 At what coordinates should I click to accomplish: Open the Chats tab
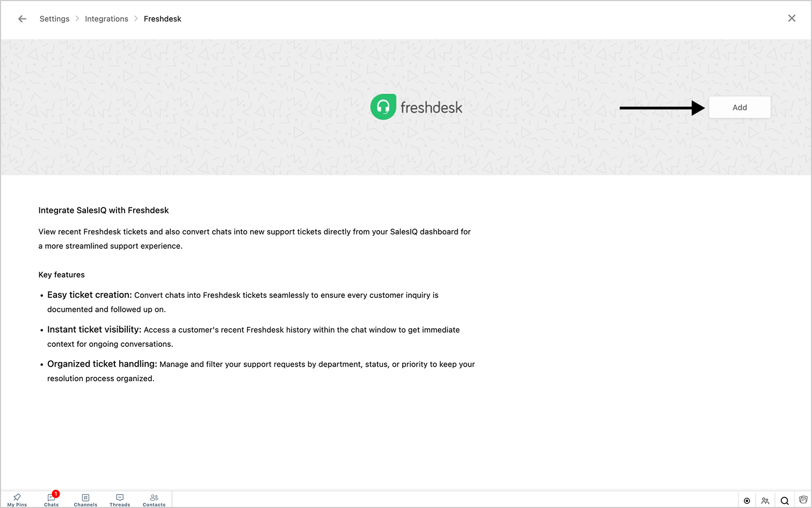tap(52, 500)
